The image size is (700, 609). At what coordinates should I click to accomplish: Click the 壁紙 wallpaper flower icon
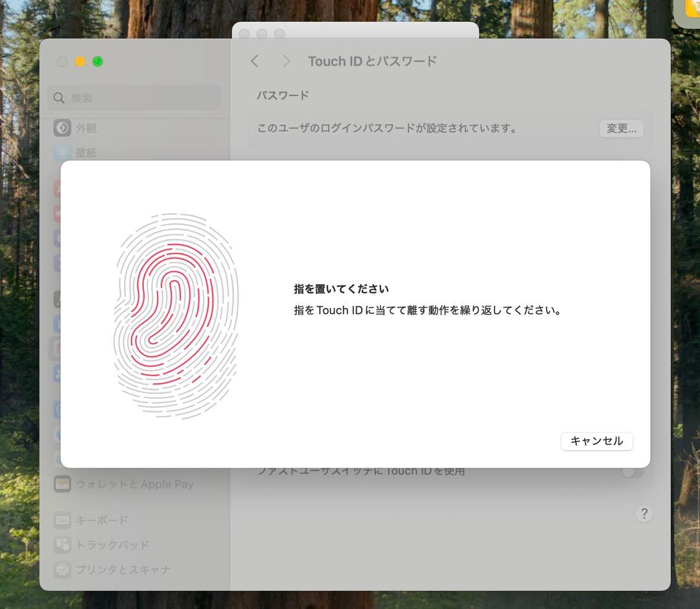(62, 153)
